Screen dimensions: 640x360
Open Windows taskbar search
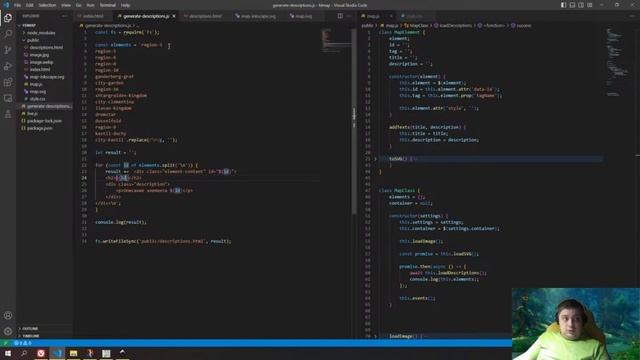coord(24,353)
